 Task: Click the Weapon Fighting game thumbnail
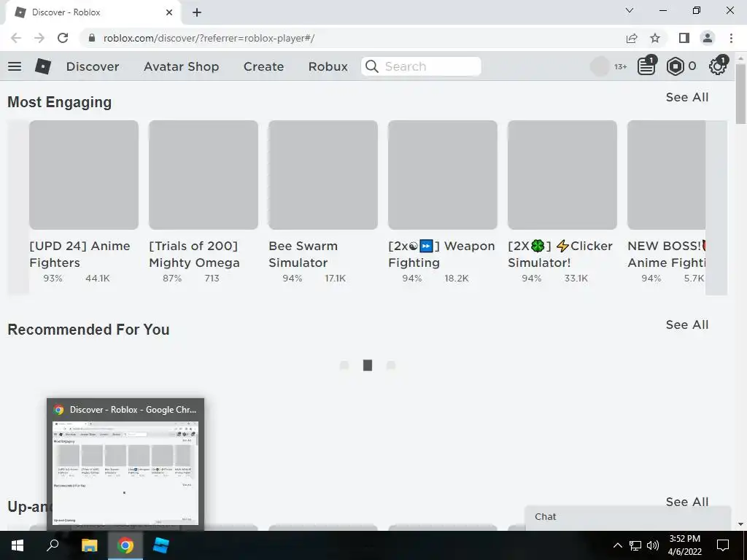[443, 175]
